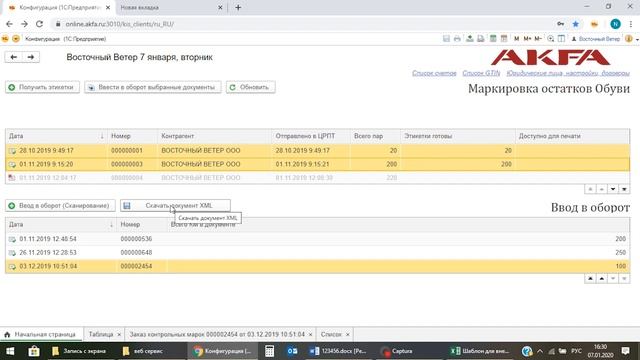The width and height of the screenshot is (640, 360).
Task: Jump to last row arrow in upper table
Action: coord(624,189)
